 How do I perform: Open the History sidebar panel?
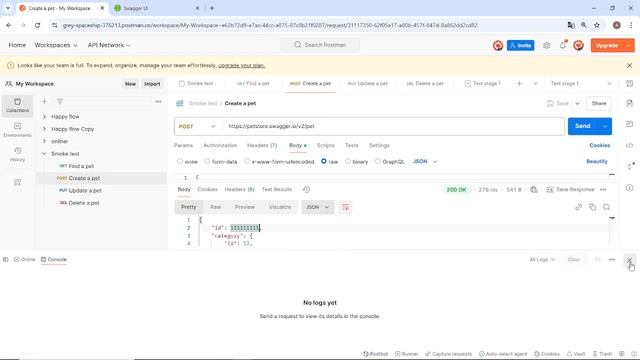pyautogui.click(x=17, y=154)
